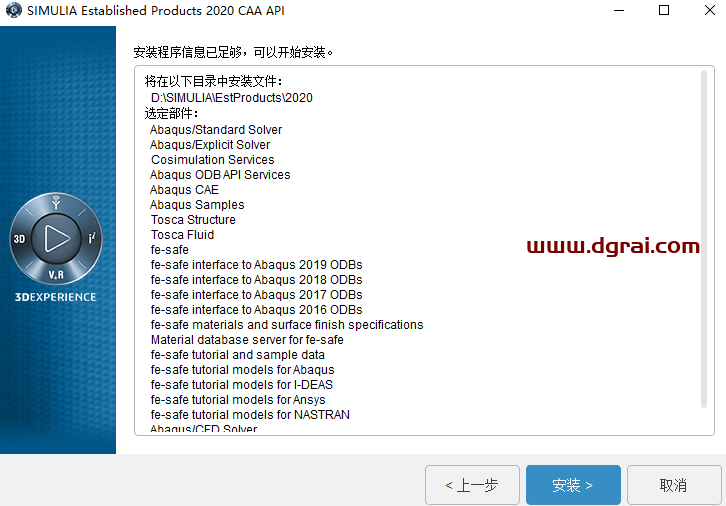Minimize the installer window
The image size is (726, 506).
click(618, 10)
